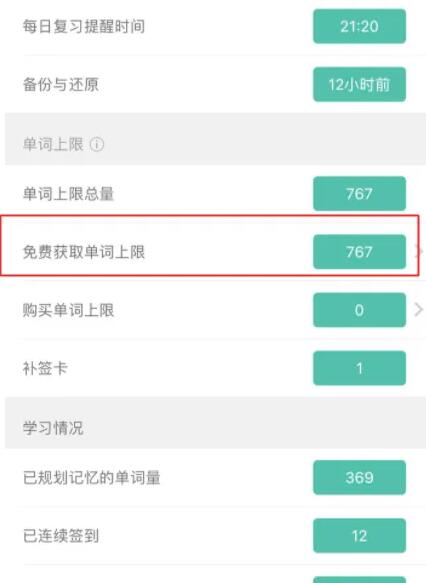Tap the 已连续签到 row label

pyautogui.click(x=61, y=536)
